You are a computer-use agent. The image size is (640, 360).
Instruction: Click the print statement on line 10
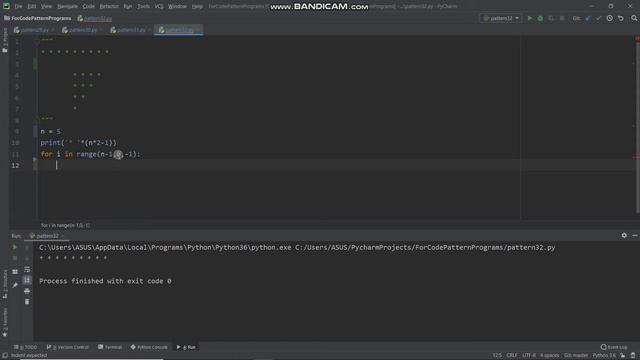click(78, 143)
